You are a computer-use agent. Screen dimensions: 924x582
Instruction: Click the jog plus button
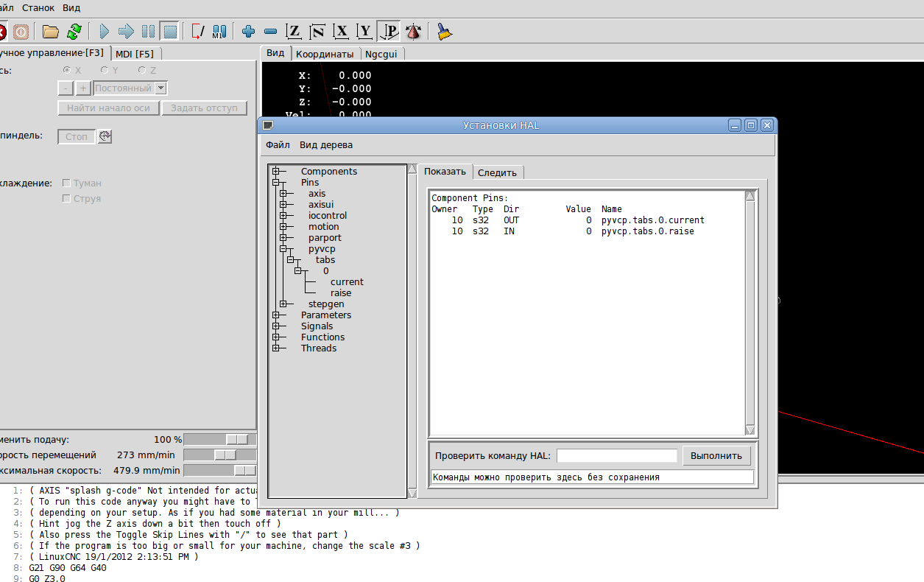click(x=83, y=88)
